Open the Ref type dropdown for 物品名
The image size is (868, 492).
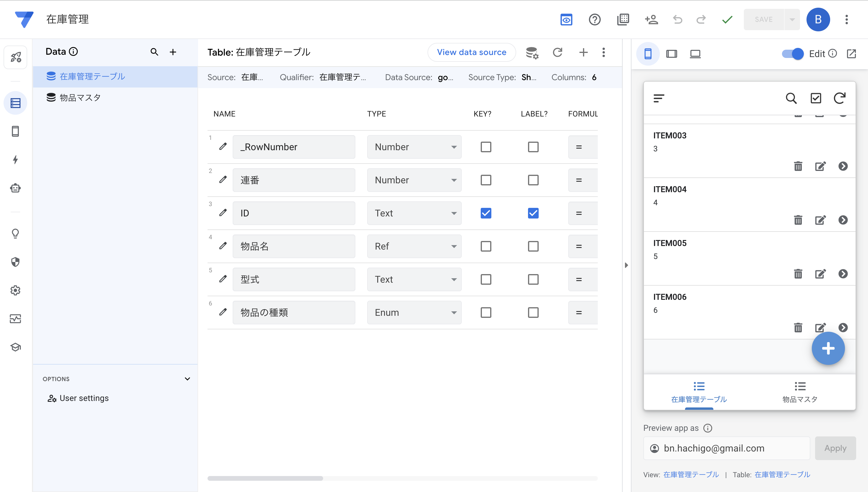(x=414, y=246)
